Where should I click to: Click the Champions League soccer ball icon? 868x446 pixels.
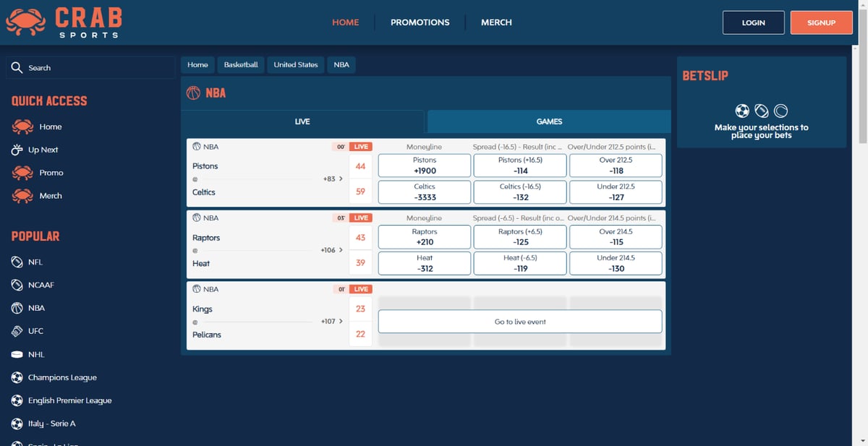(x=17, y=377)
